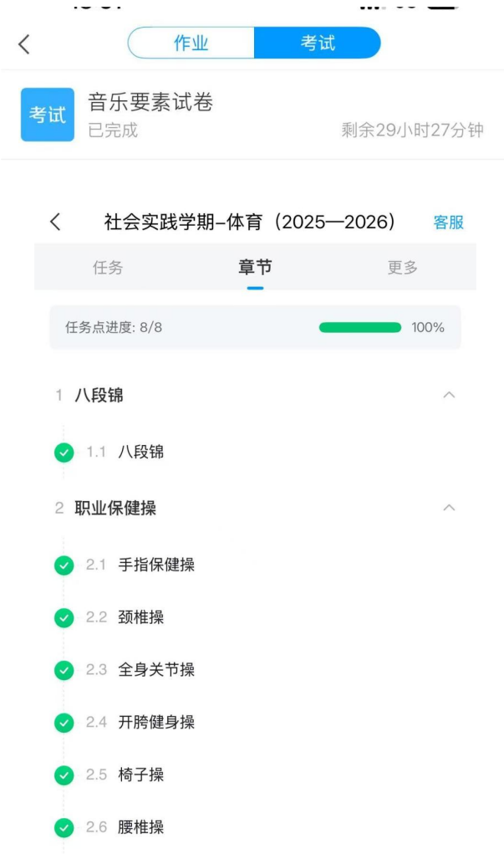
Task: Switch to the 考试 segment
Action: coord(318,43)
